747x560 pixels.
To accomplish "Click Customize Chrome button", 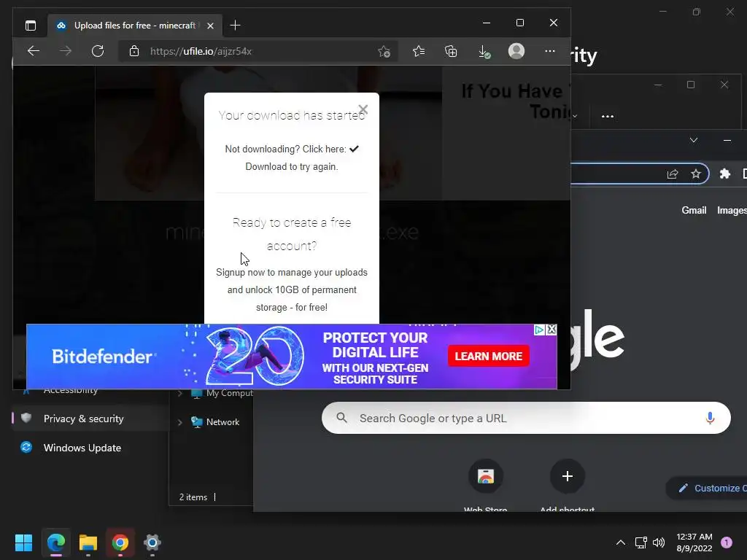I will pos(707,488).
